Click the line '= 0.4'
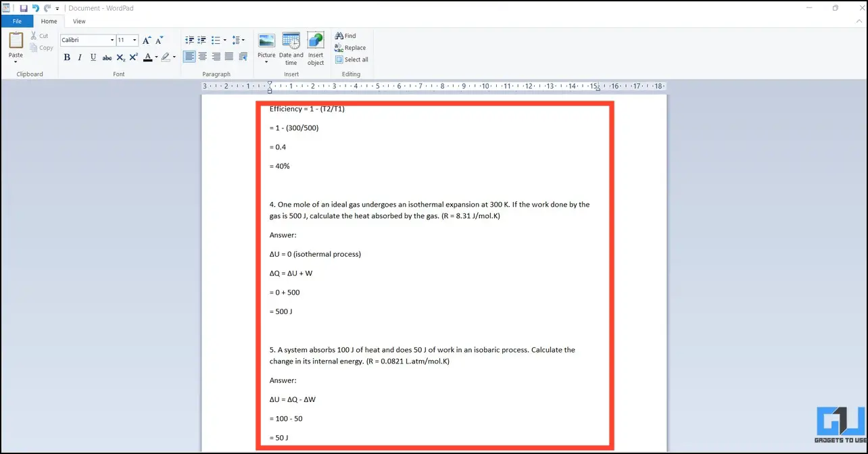Viewport: 868px width, 454px height. tap(278, 147)
